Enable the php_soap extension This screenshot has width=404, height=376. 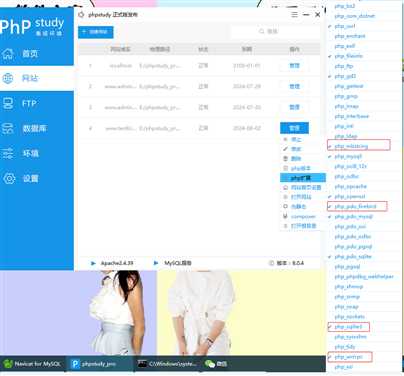pos(347,307)
